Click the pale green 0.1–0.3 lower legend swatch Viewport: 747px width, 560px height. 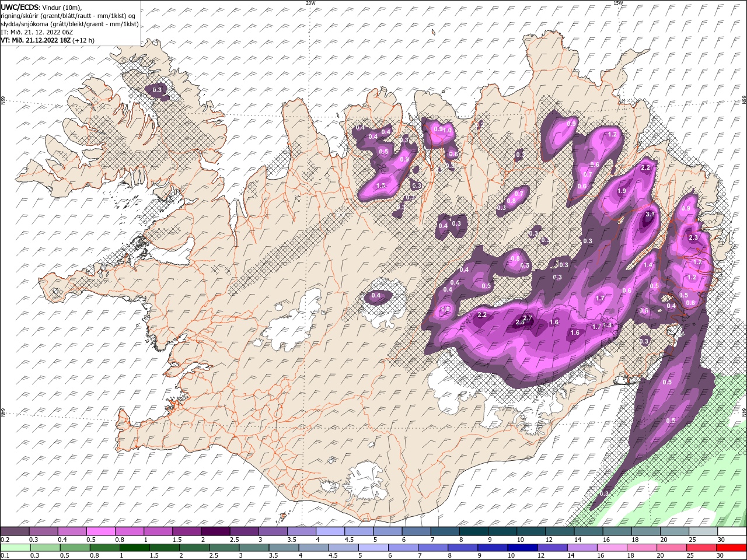point(15,547)
